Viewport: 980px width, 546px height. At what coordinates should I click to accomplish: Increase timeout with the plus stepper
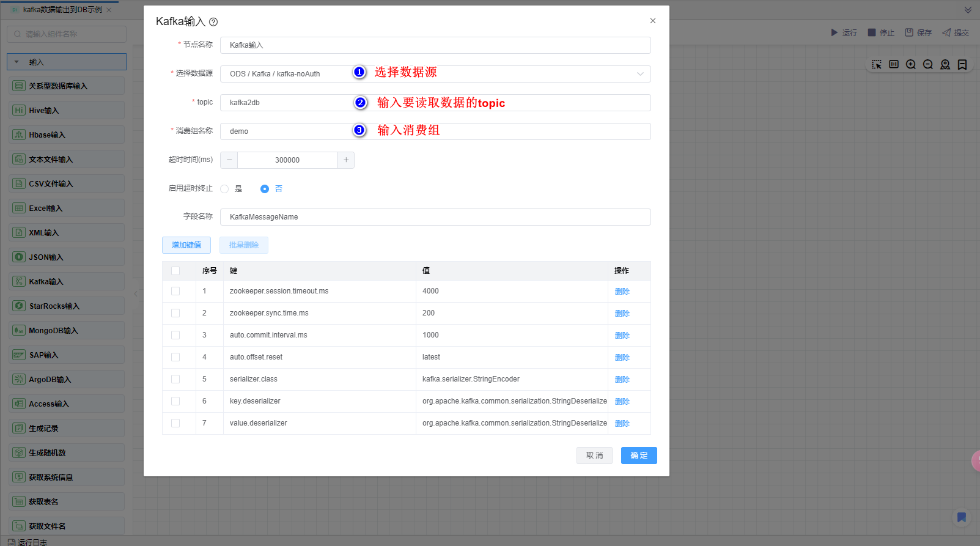point(346,160)
